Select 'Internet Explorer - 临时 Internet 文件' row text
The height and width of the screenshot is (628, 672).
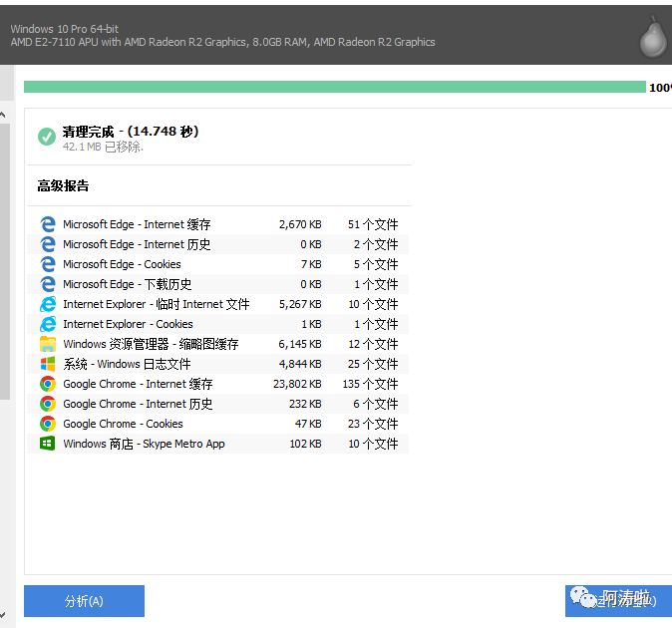156,304
